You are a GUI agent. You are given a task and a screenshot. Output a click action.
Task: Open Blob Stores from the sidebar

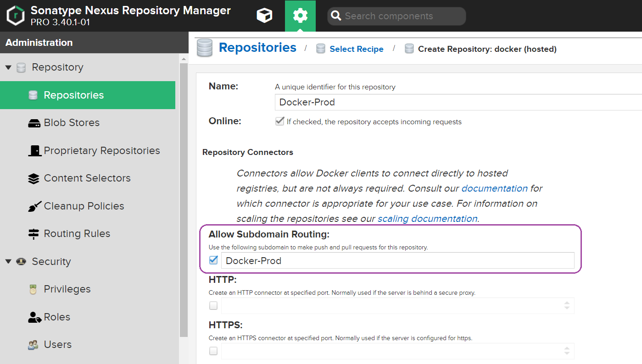(71, 123)
